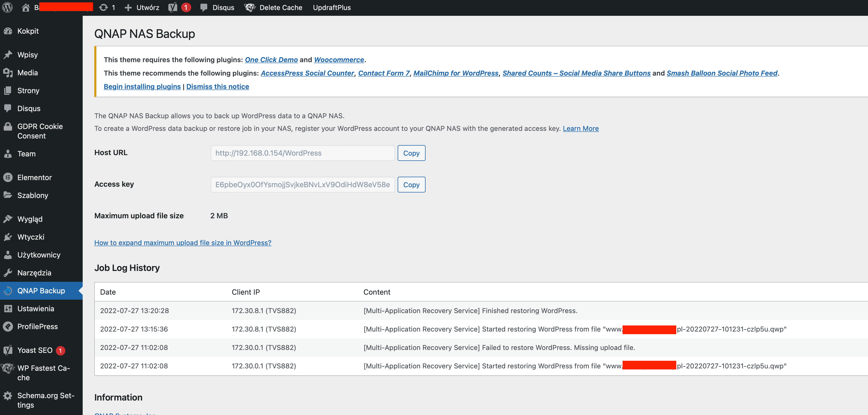The image size is (868, 415).
Task: Open Ustawienia settings menu
Action: tap(35, 309)
